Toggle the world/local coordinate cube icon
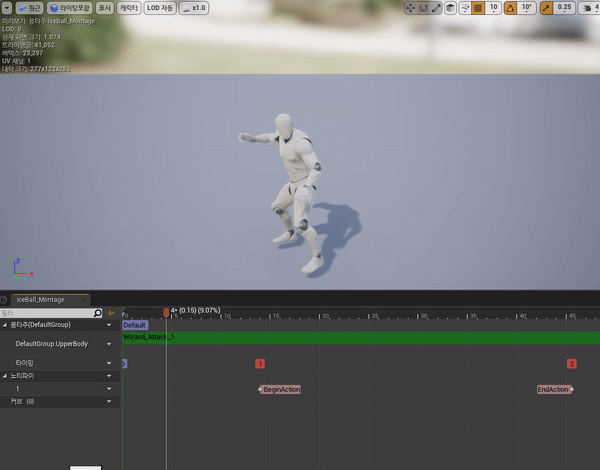The width and height of the screenshot is (600, 470). (450, 8)
